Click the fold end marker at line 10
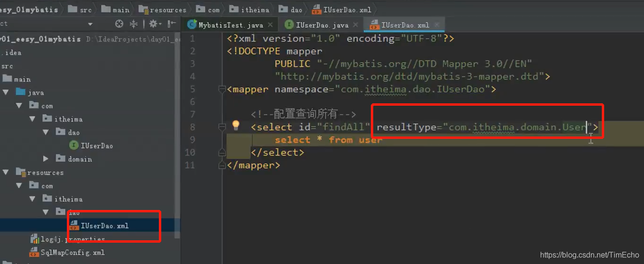 click(222, 153)
